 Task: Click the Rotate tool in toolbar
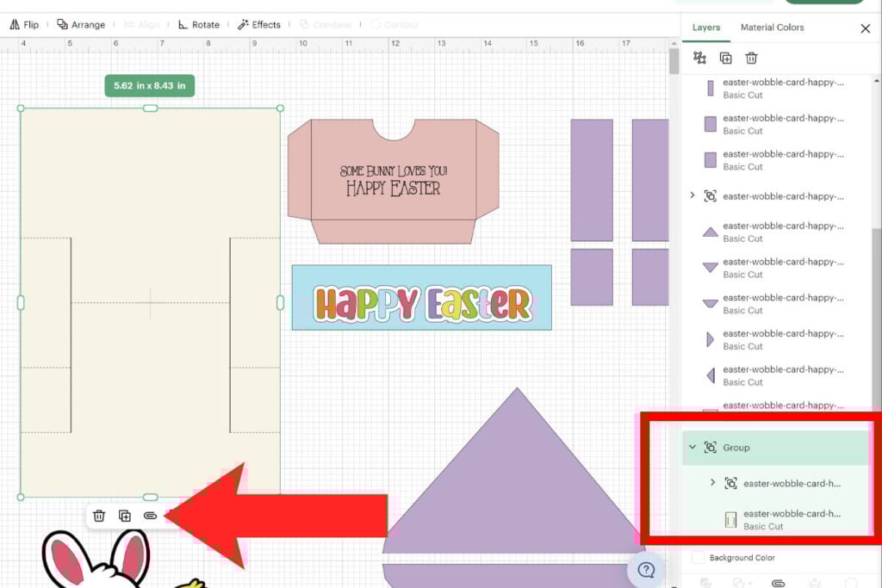click(198, 24)
